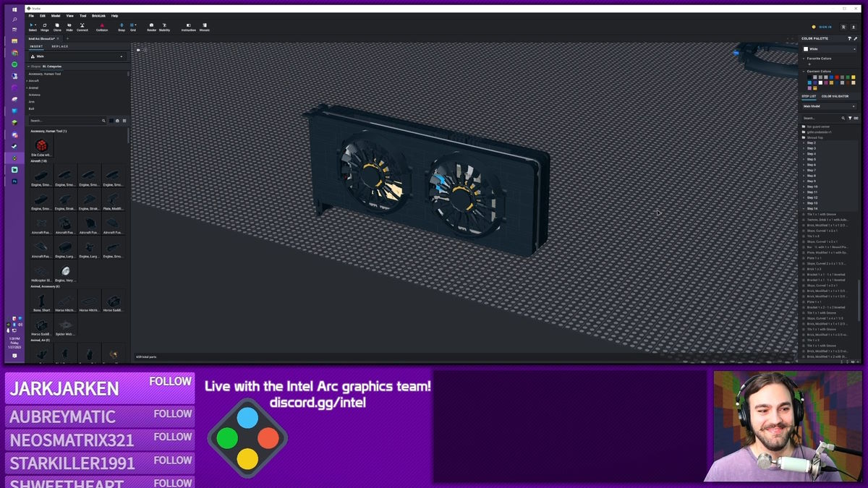Toggle Snap mode in toolbar
Image resolution: width=868 pixels, height=488 pixels.
click(x=122, y=27)
